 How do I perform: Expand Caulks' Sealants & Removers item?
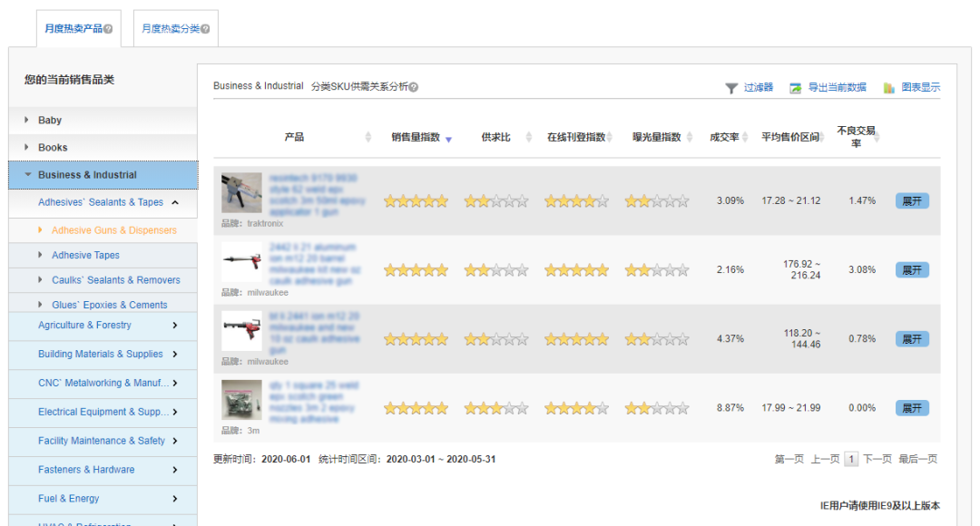coord(40,280)
